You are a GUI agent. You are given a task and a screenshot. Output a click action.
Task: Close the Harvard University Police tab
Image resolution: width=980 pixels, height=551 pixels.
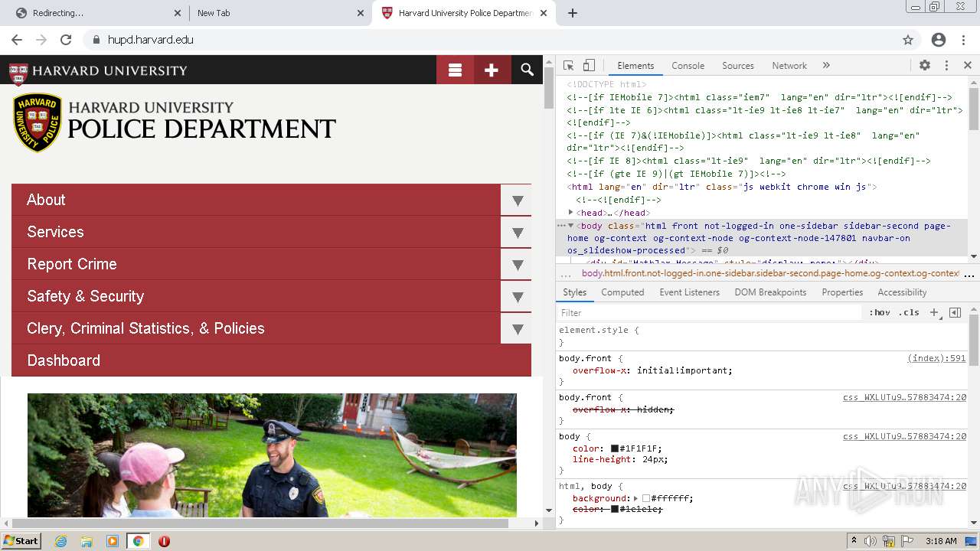544,13
